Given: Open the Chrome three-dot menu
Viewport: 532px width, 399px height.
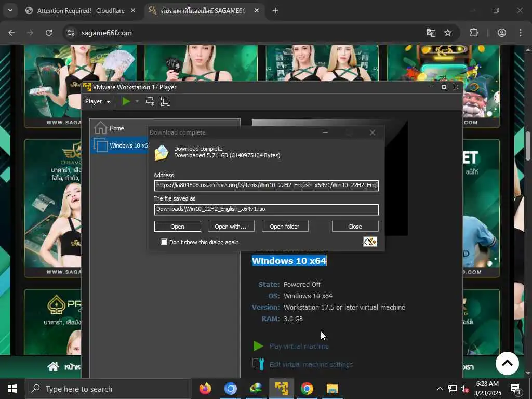Looking at the screenshot, I should point(521,33).
